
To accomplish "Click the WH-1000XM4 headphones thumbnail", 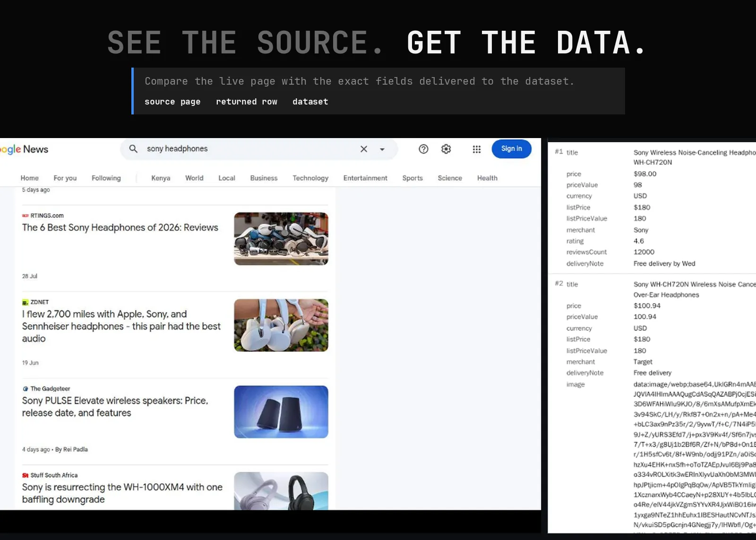I will pyautogui.click(x=281, y=491).
